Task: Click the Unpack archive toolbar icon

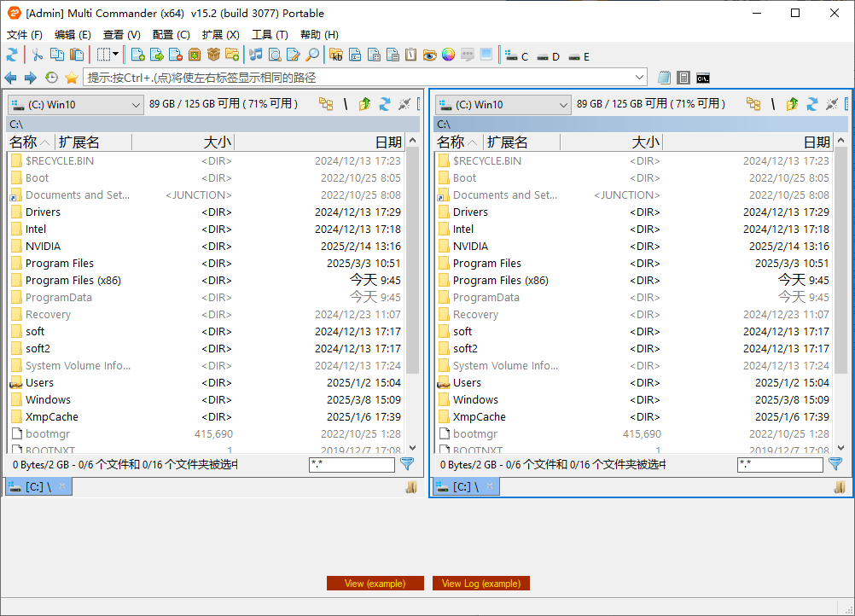Action: click(x=212, y=55)
